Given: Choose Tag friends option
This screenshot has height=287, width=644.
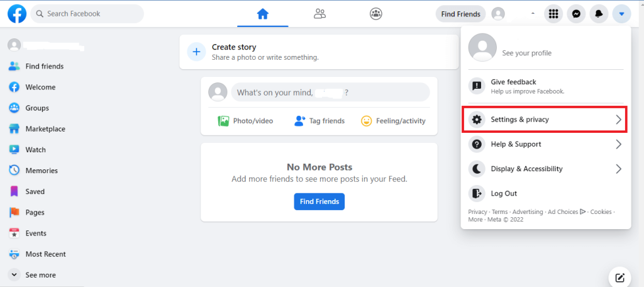Looking at the screenshot, I should click(x=319, y=121).
